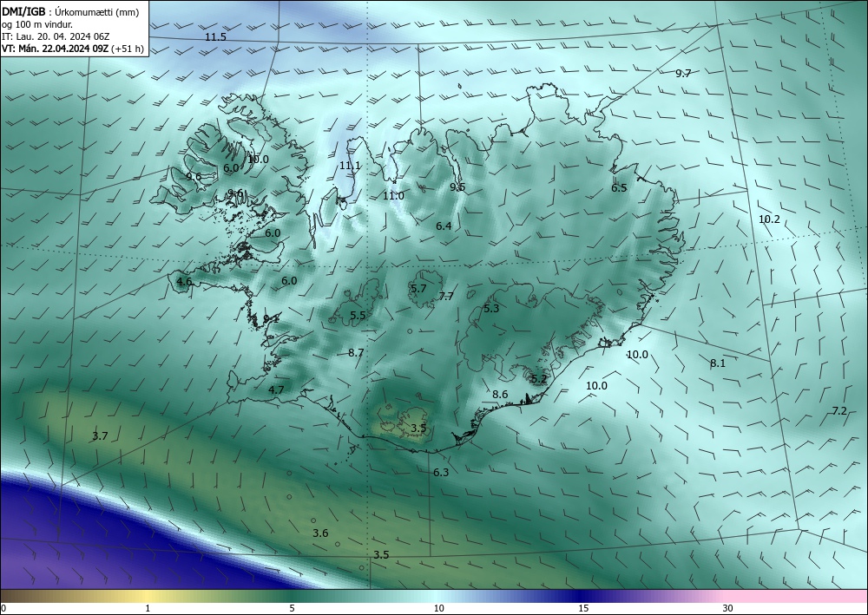Screen dimensions: 868x615
Task: Pick the 6.4 value label
Action: [x=444, y=226]
